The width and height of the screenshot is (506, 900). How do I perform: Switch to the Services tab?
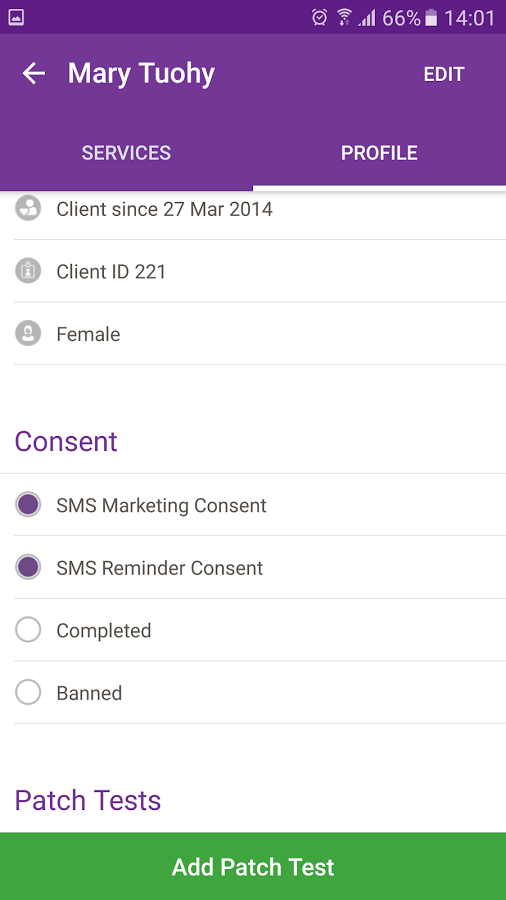point(126,153)
